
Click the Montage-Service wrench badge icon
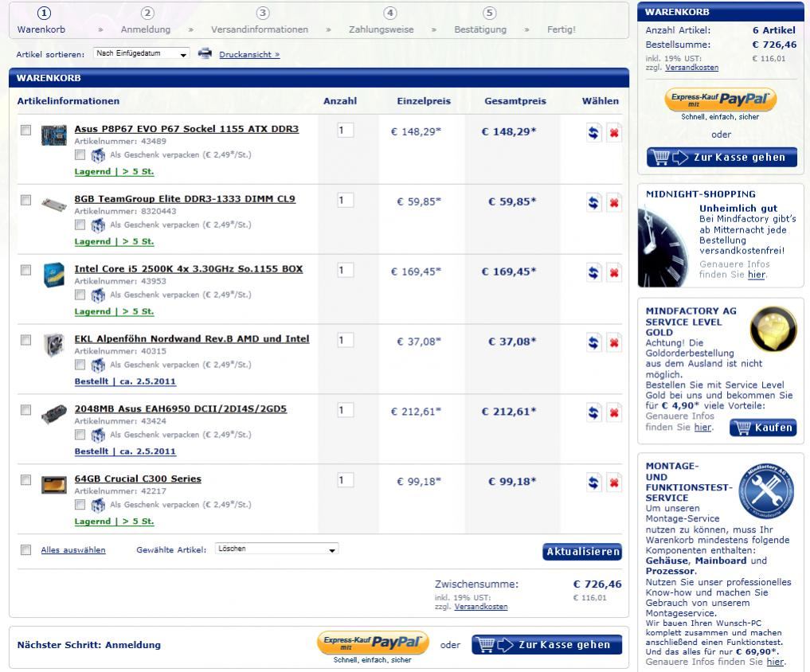(x=766, y=490)
